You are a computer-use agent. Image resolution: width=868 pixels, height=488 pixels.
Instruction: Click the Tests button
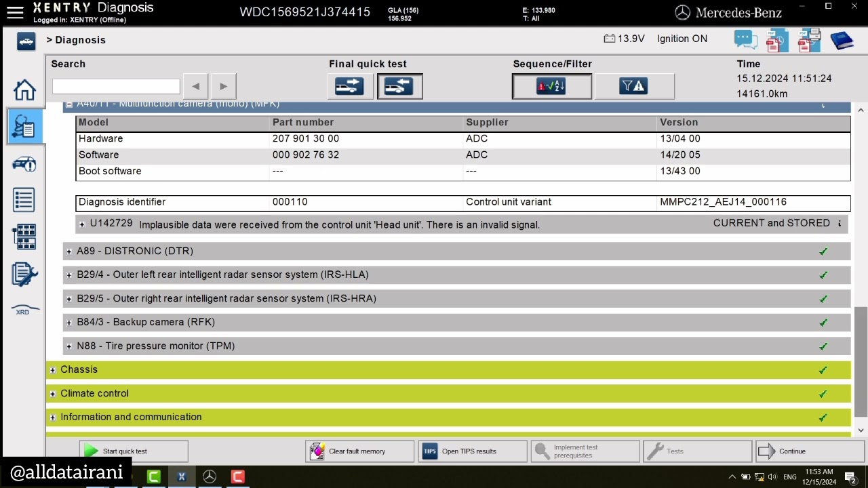tap(698, 451)
